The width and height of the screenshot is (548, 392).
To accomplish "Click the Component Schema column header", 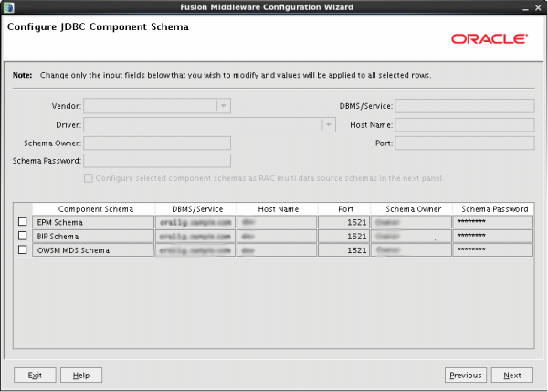I will coord(95,209).
